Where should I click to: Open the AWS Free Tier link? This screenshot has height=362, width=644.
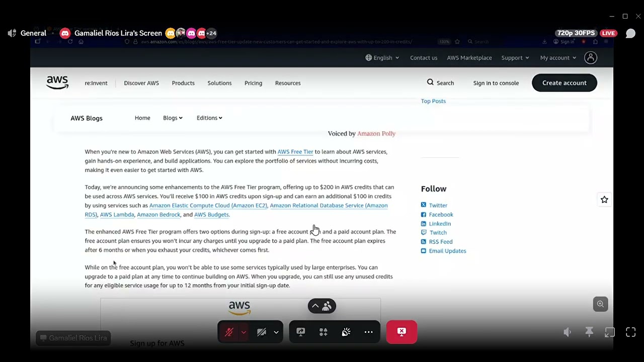tap(295, 151)
